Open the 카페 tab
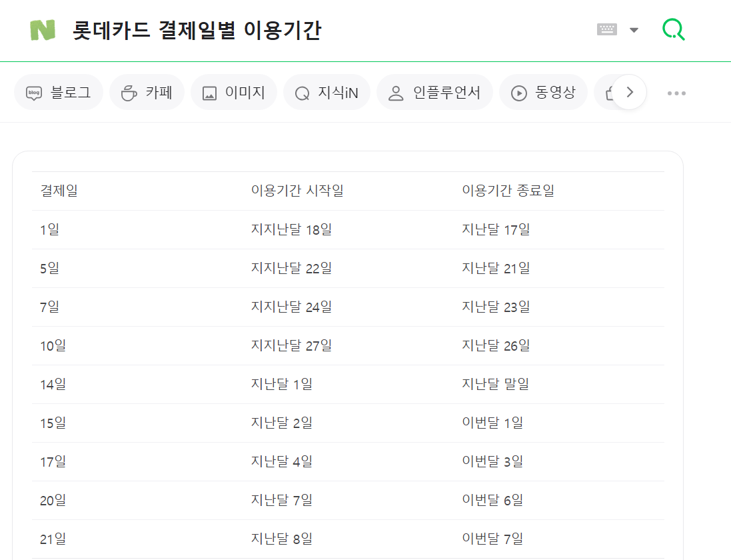731x560 pixels. click(147, 92)
